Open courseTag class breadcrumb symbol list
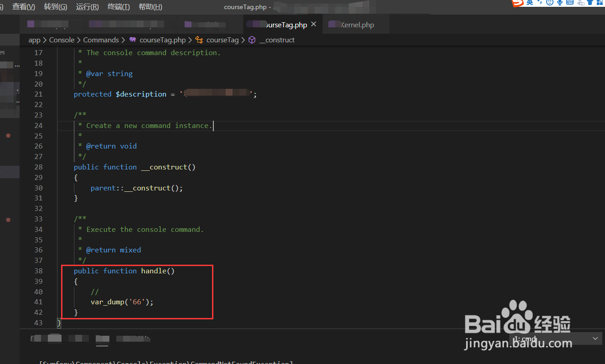The width and height of the screenshot is (605, 364). pos(222,40)
